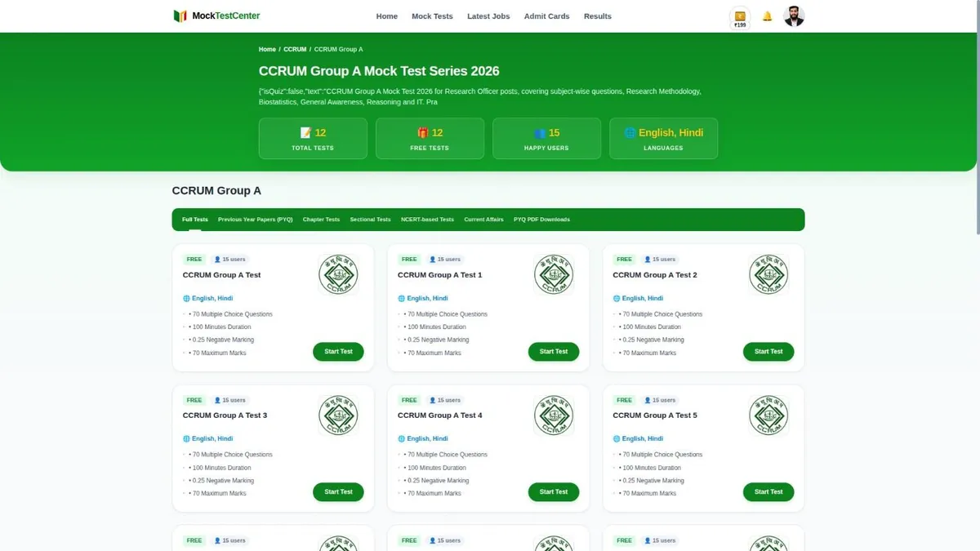Click Home breadcrumb link

coord(267,49)
